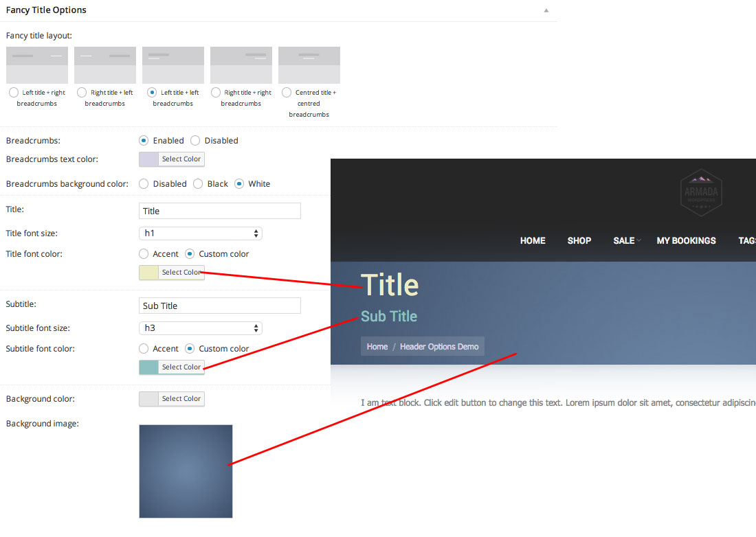Select 'Left title + left breadcrumbs' radio button
Image resolution: width=756 pixels, height=537 pixels.
pyautogui.click(x=152, y=93)
